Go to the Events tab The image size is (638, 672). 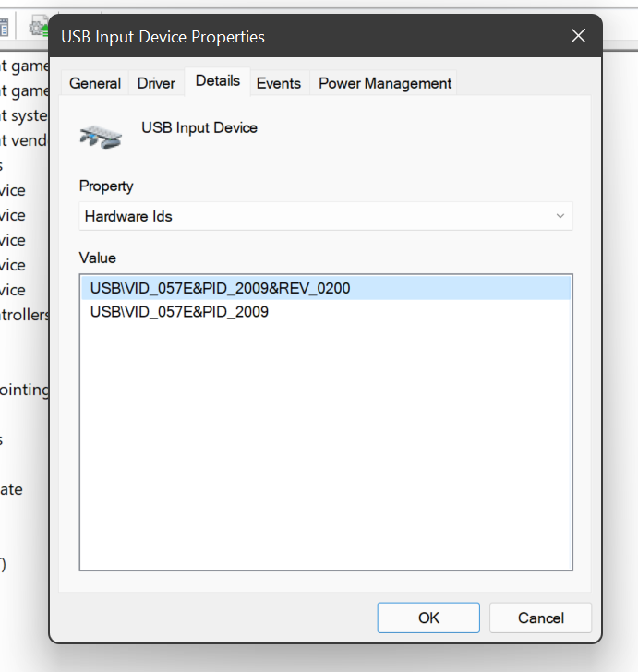pos(279,83)
